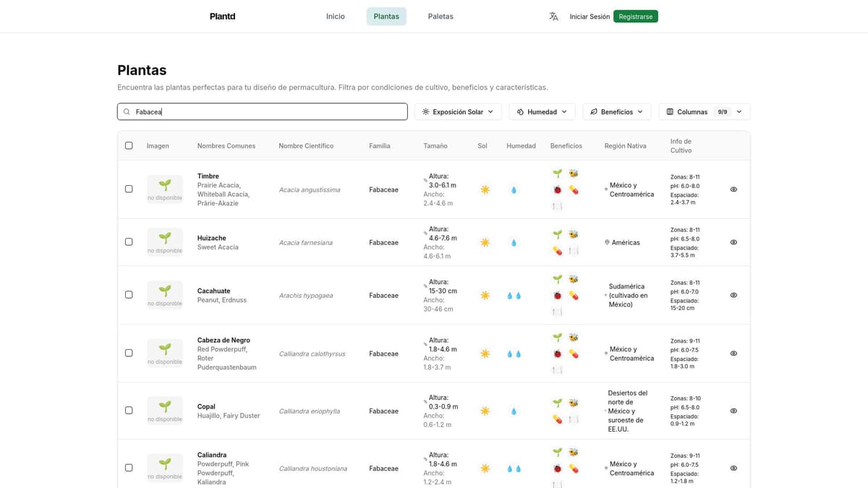Open the Beneficios filter dropdown
868x488 pixels.
tap(616, 112)
